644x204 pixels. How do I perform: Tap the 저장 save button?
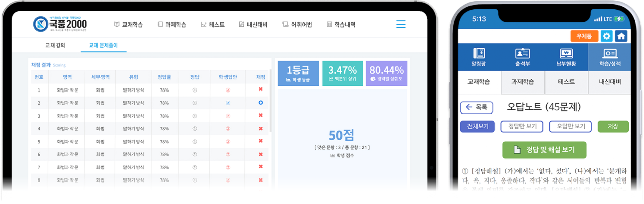[613, 127]
